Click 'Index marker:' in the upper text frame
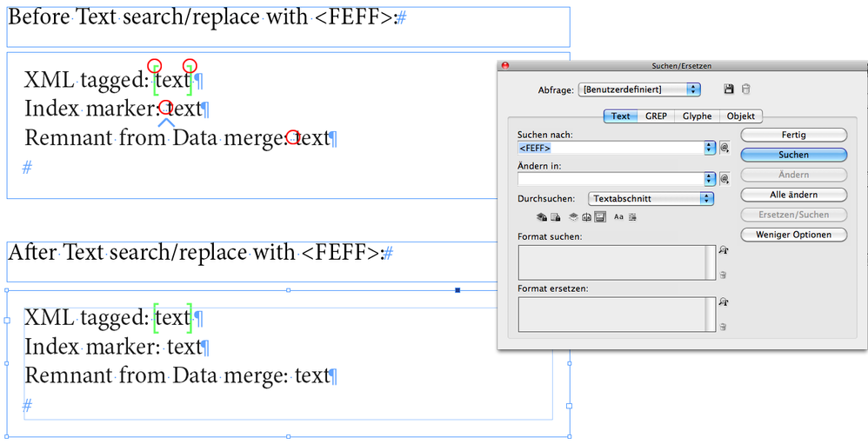 92,109
